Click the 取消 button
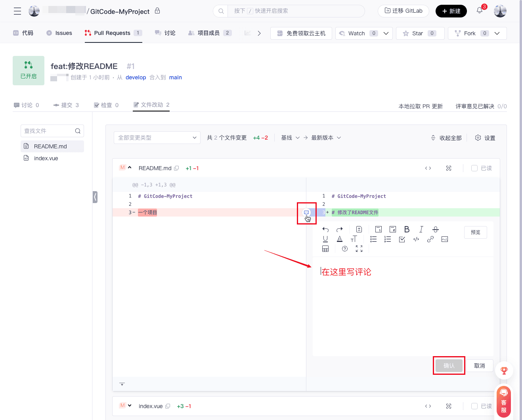The width and height of the screenshot is (522, 420). 479,366
